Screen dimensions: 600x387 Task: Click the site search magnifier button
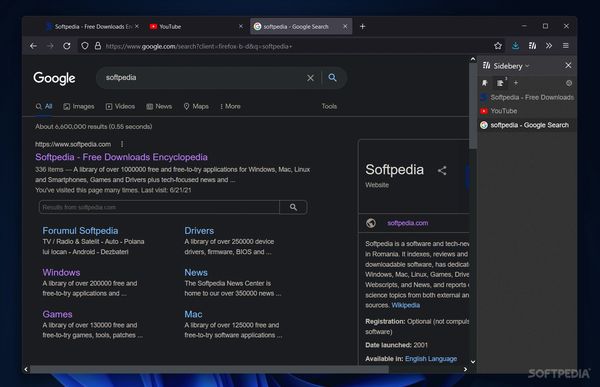pyautogui.click(x=293, y=207)
